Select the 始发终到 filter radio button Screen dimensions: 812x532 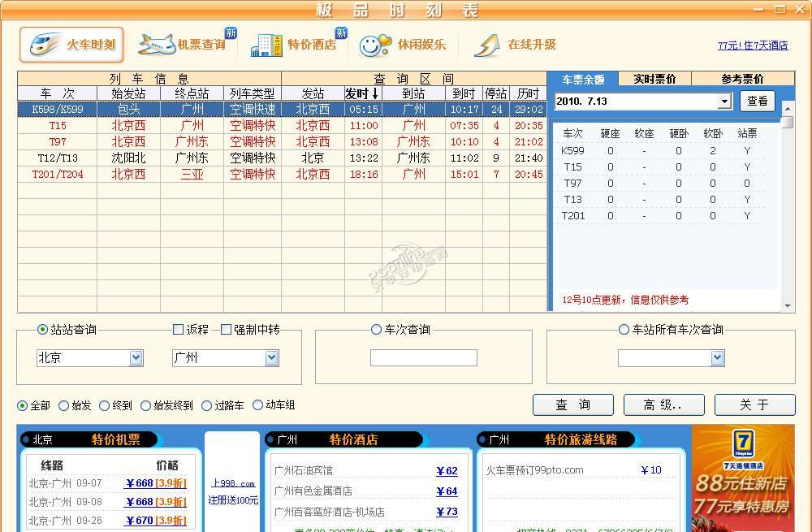(145, 405)
